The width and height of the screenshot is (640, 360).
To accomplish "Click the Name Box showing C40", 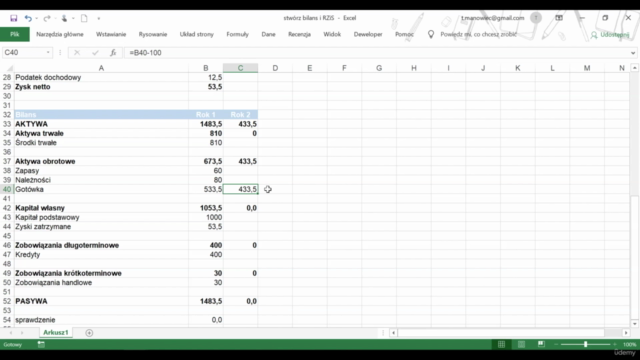I will (24, 53).
